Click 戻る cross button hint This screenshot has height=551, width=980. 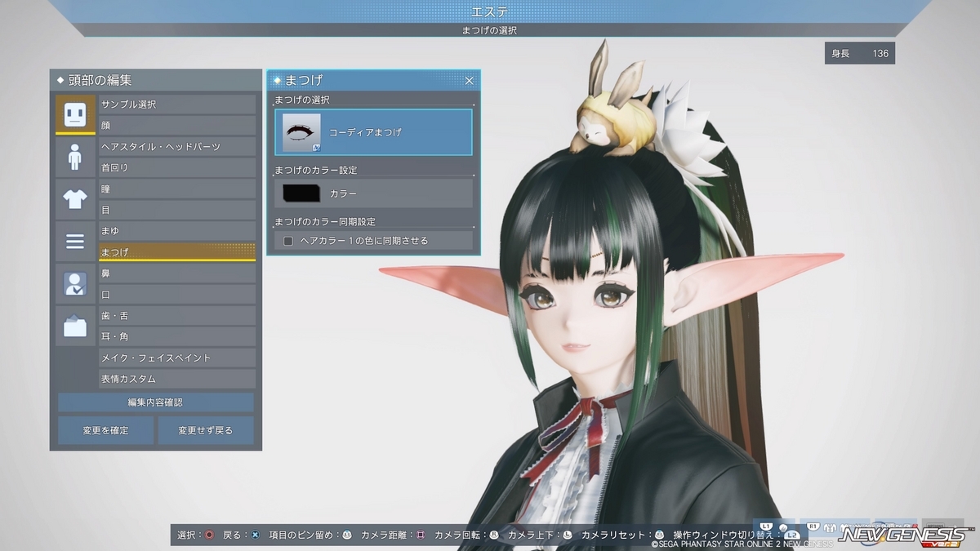256,535
